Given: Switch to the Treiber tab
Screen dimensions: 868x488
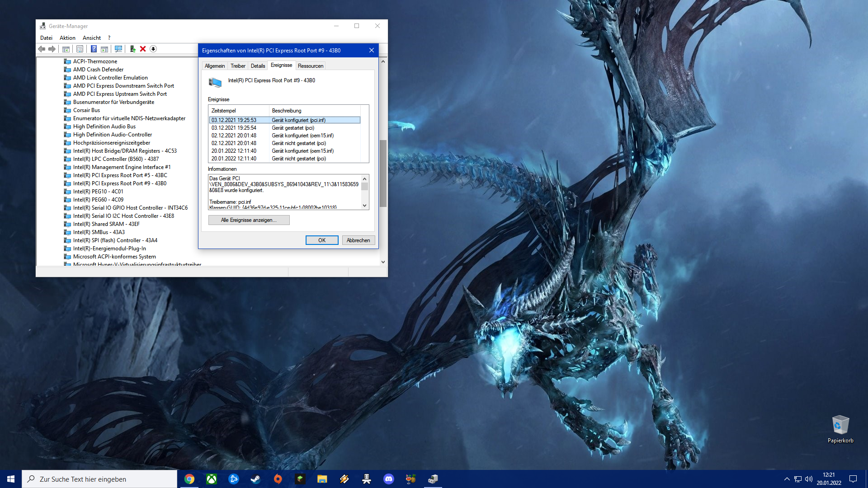Looking at the screenshot, I should [x=238, y=66].
